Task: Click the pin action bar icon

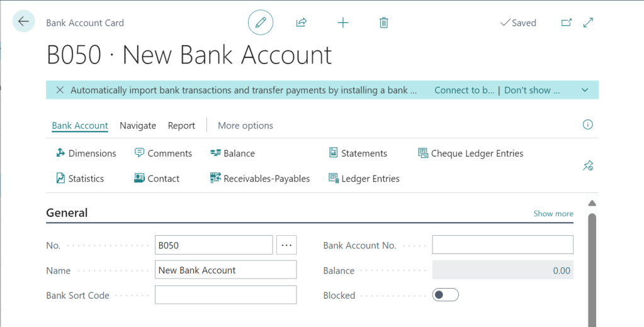Action: (588, 165)
